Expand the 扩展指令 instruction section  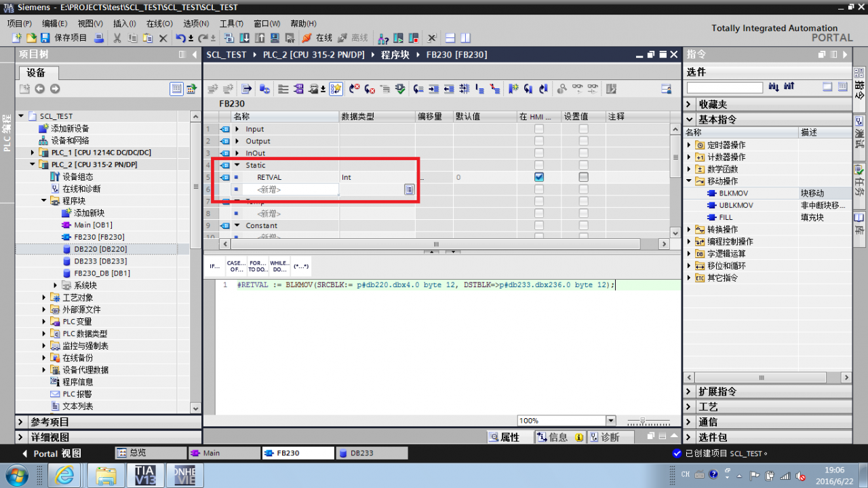(x=689, y=392)
